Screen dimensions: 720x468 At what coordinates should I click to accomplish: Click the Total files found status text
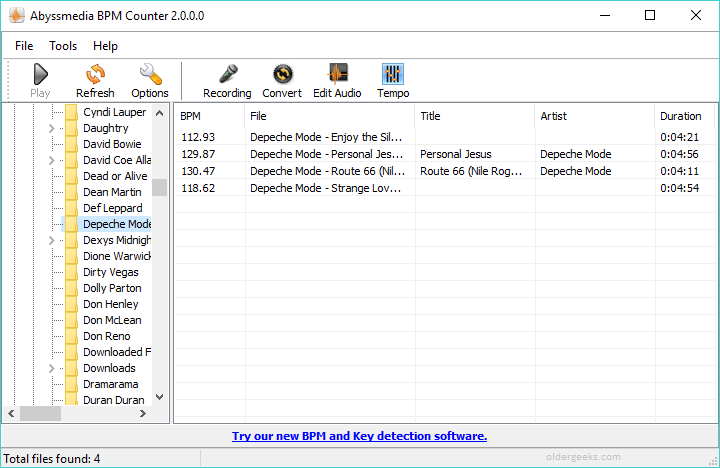tap(52, 459)
